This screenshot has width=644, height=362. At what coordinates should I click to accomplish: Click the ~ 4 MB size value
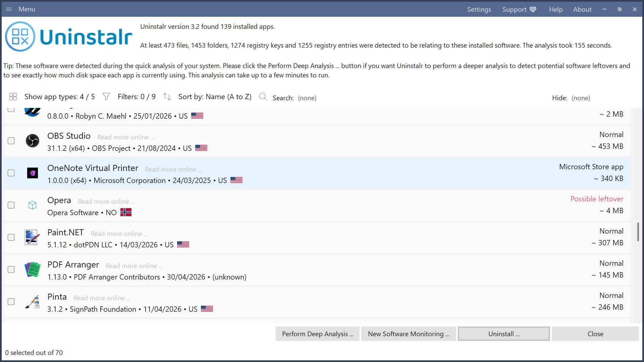click(611, 210)
